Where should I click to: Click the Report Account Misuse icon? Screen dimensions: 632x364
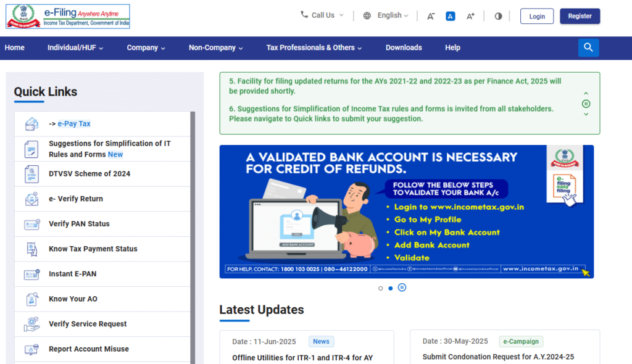coord(31,349)
